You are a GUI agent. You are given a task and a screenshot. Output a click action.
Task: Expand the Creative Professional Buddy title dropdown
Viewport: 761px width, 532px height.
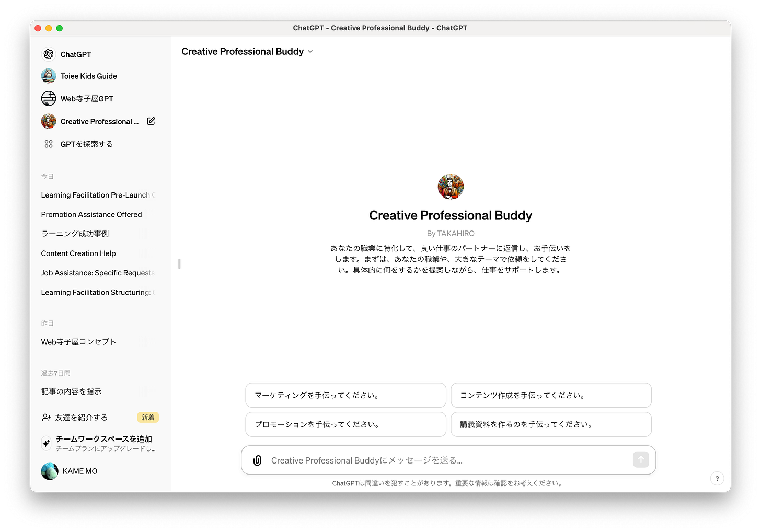point(310,52)
